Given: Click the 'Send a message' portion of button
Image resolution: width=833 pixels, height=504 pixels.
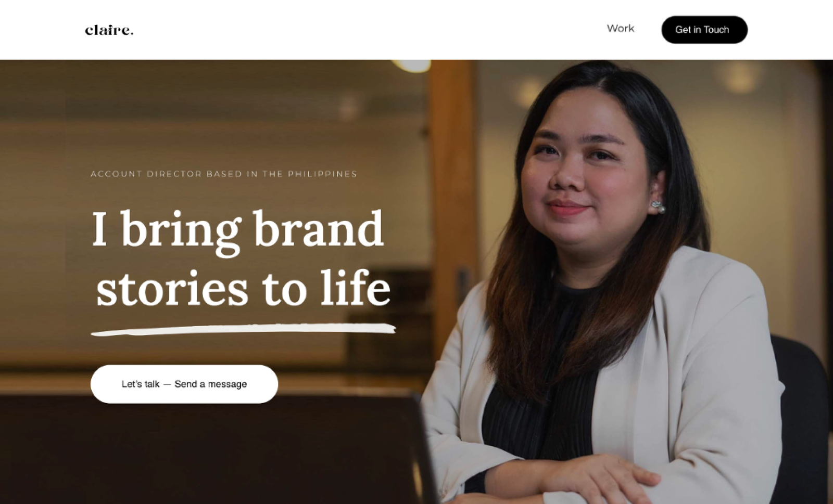Looking at the screenshot, I should coord(210,384).
